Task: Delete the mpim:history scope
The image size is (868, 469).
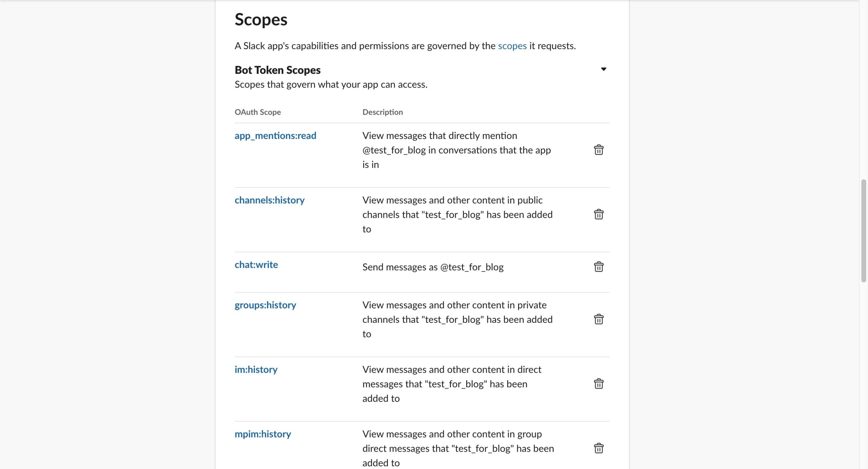Action: [x=598, y=448]
